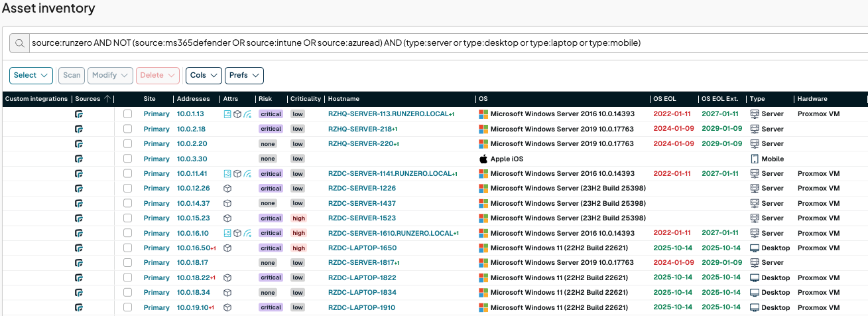Click desktop type icon for RZDC-LAPTOP-1834
The width and height of the screenshot is (868, 316).
(x=754, y=292)
